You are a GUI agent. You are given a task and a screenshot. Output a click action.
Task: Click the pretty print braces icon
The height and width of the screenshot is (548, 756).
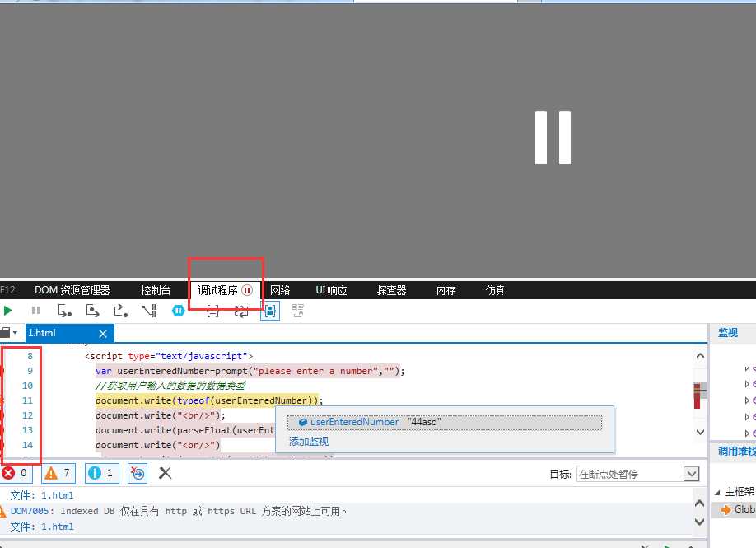212,311
